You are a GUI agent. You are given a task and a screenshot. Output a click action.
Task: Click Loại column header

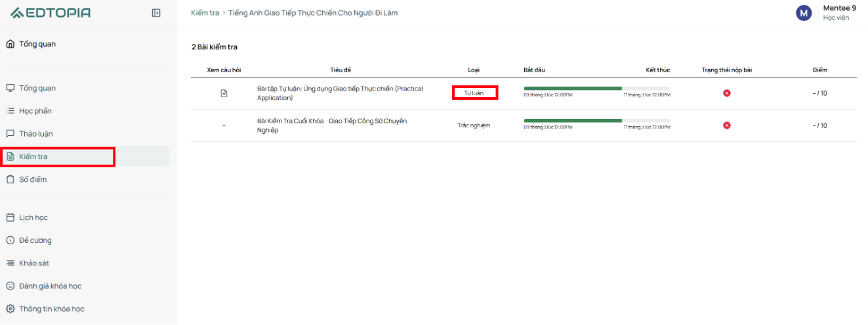[x=474, y=70]
